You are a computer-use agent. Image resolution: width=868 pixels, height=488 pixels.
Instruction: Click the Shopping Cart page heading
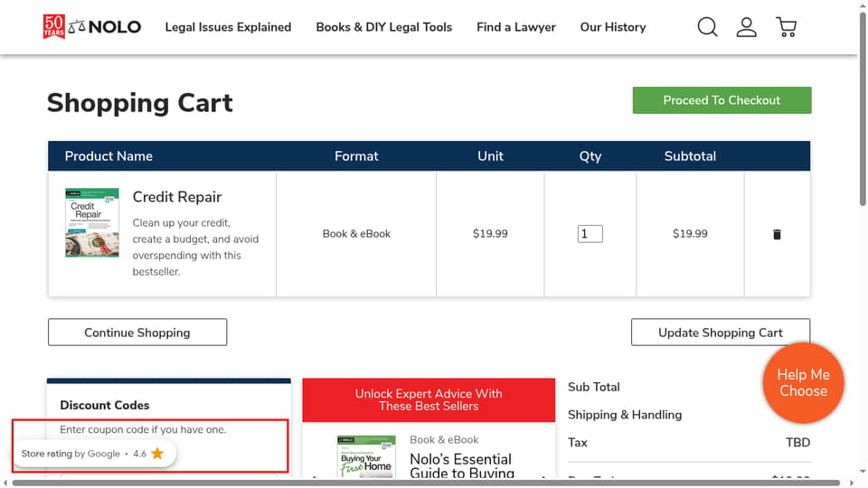click(140, 103)
